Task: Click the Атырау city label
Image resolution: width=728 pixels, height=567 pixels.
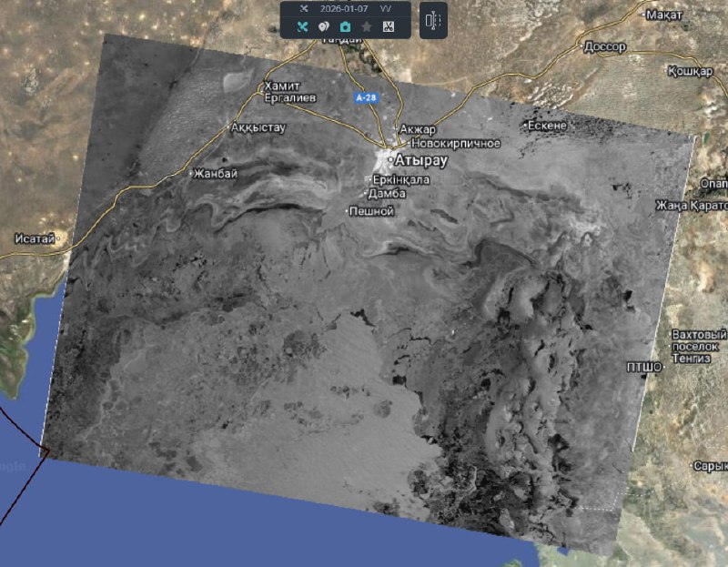Action: (x=420, y=161)
